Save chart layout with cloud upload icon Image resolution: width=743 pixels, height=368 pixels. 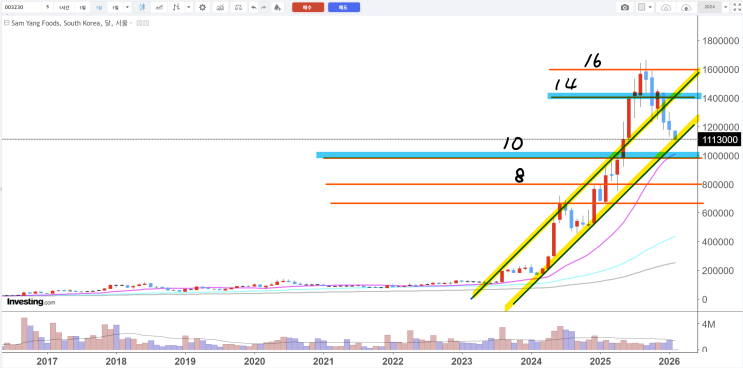point(686,8)
